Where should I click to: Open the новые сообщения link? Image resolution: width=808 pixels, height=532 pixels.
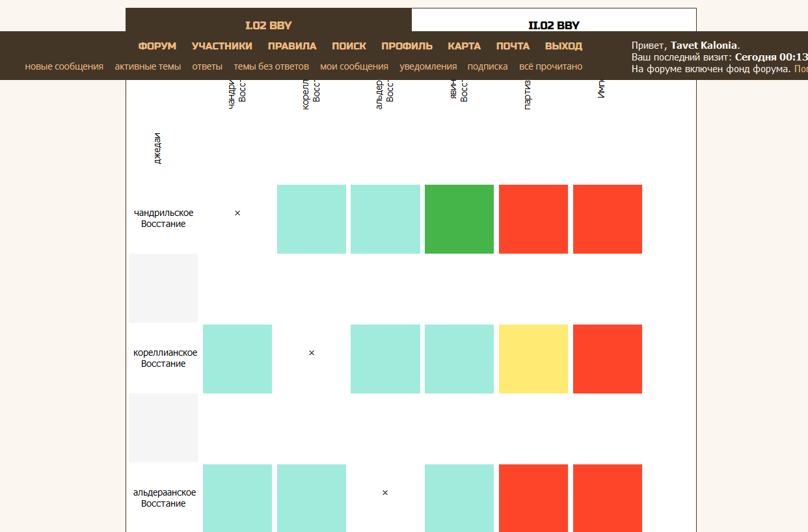click(64, 66)
